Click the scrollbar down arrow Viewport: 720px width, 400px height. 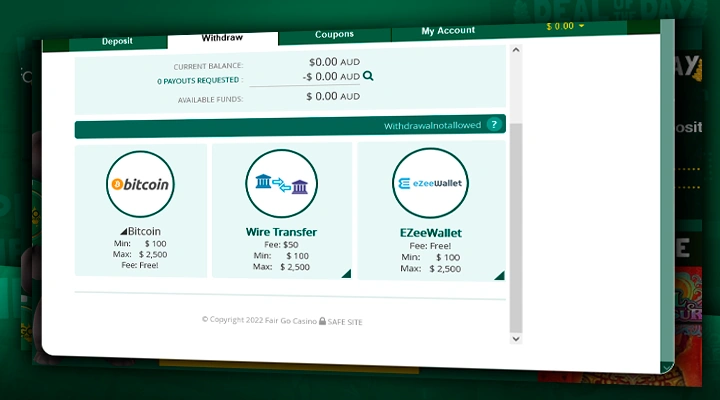pyautogui.click(x=516, y=339)
